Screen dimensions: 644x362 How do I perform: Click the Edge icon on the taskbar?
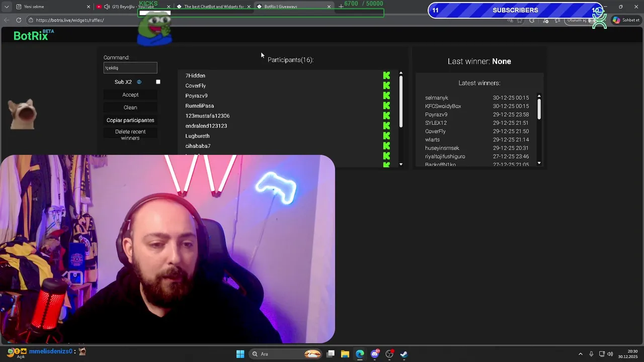pyautogui.click(x=360, y=354)
